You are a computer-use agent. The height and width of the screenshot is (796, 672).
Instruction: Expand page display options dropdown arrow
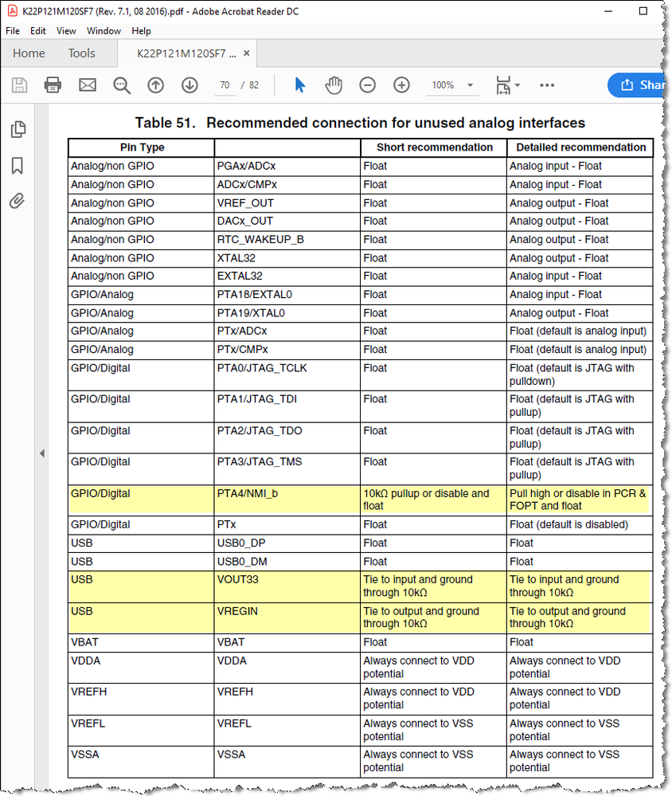[x=518, y=84]
